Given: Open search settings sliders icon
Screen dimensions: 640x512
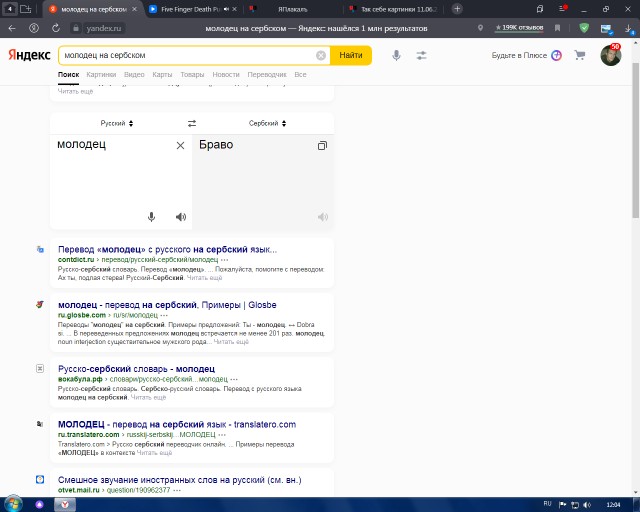Looking at the screenshot, I should pyautogui.click(x=421, y=55).
